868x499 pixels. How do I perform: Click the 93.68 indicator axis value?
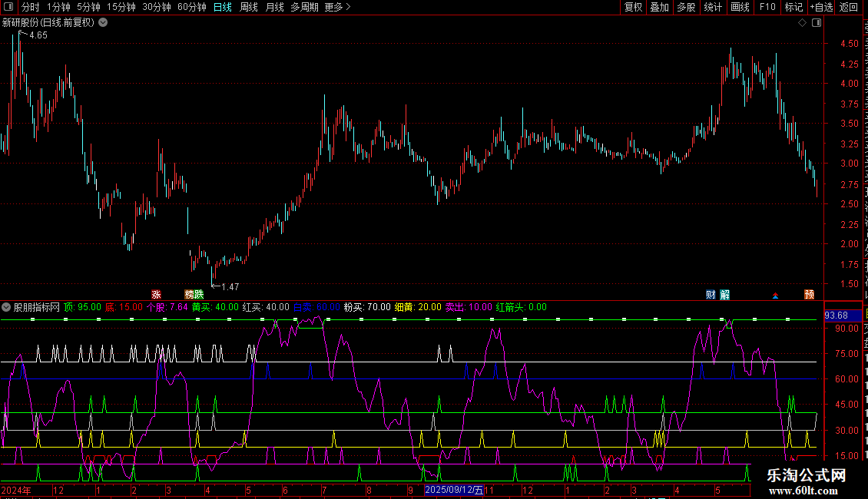pyautogui.click(x=836, y=316)
